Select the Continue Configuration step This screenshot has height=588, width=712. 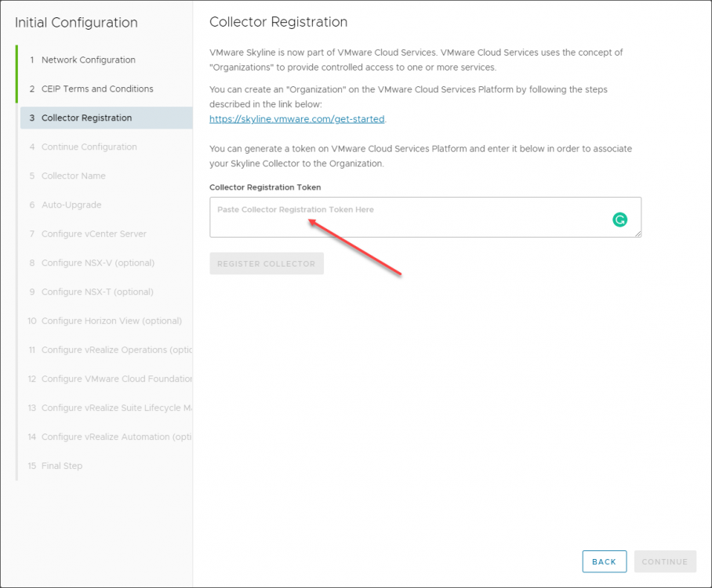click(x=88, y=147)
